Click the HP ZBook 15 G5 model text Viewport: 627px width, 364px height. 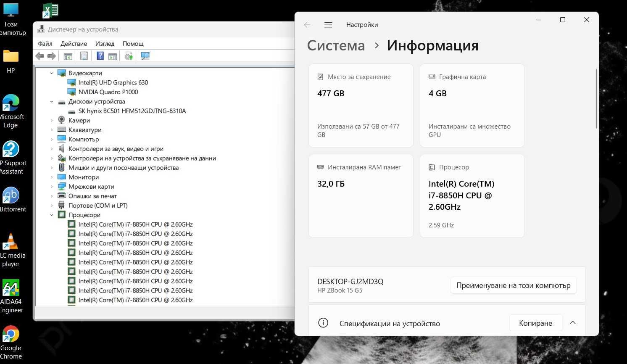(x=340, y=290)
